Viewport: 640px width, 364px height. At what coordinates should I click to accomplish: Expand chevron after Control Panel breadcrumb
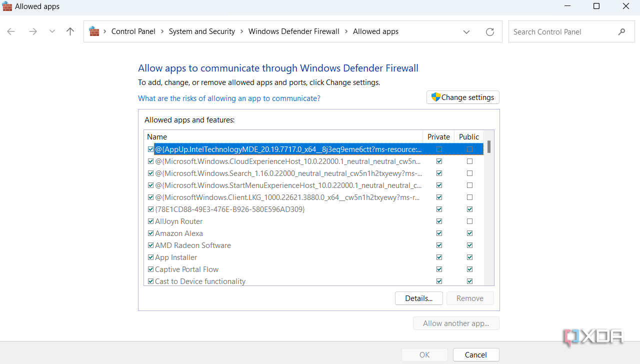(x=162, y=31)
